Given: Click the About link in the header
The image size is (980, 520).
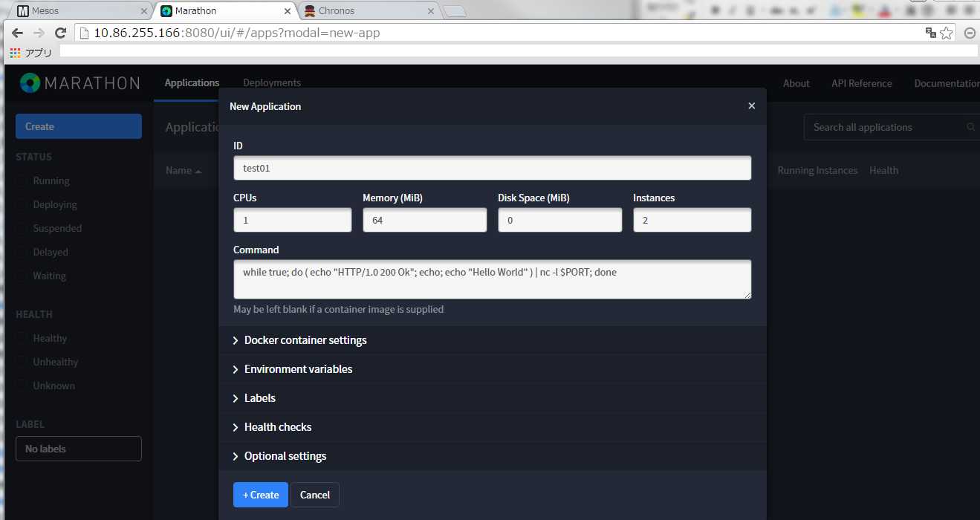Looking at the screenshot, I should coord(796,83).
